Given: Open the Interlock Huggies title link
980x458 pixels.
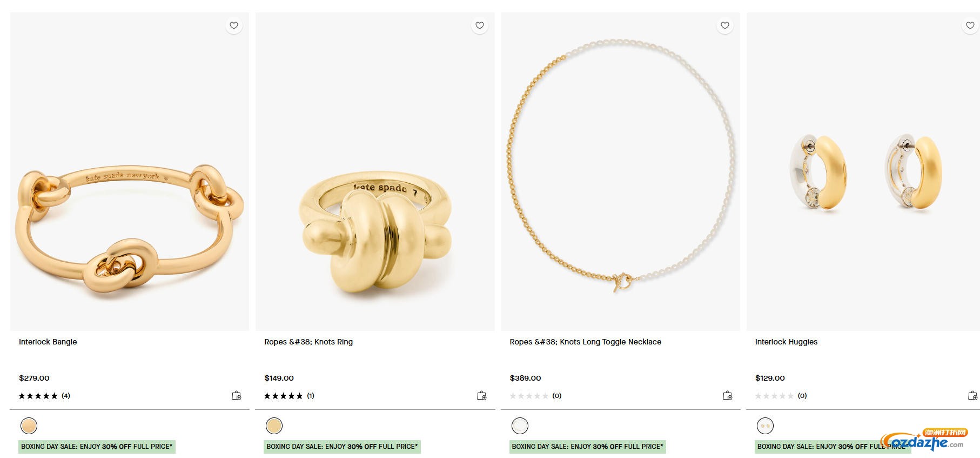Looking at the screenshot, I should coord(786,342).
